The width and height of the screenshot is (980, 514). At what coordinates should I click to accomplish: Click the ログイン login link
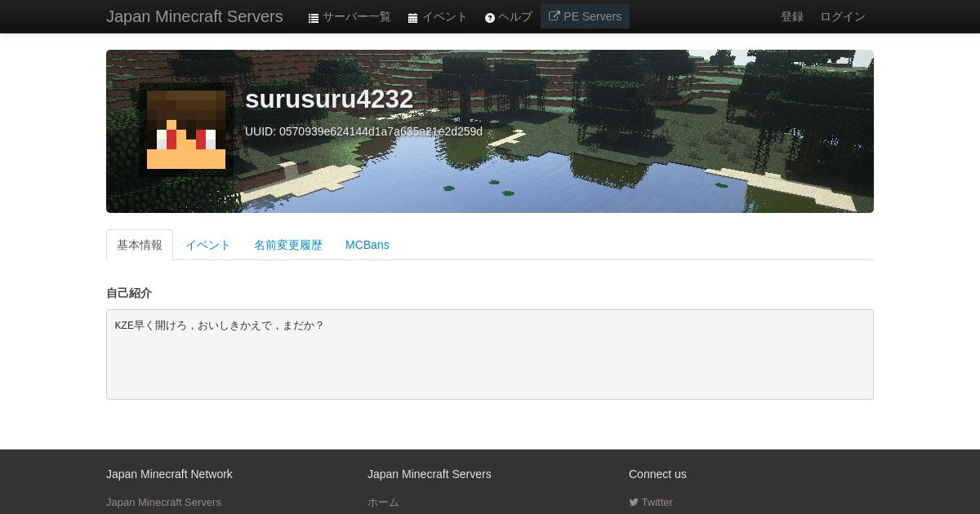coord(843,16)
